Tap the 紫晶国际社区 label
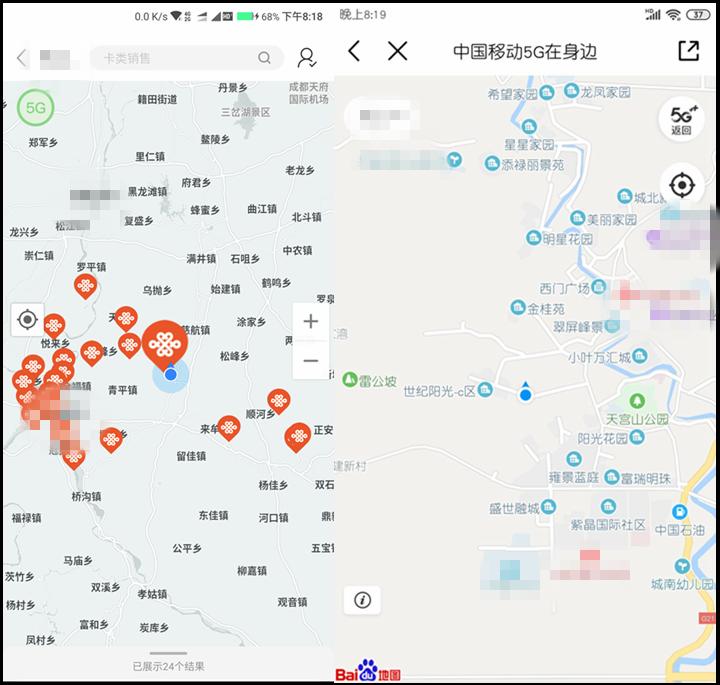Screen dimensions: 720x685 (x=608, y=525)
